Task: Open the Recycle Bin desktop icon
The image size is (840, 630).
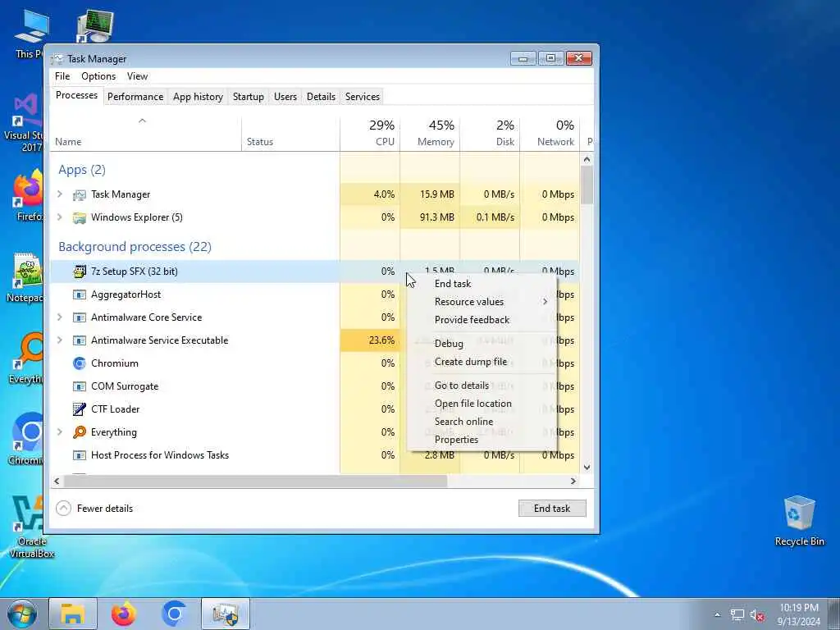Action: 799,521
